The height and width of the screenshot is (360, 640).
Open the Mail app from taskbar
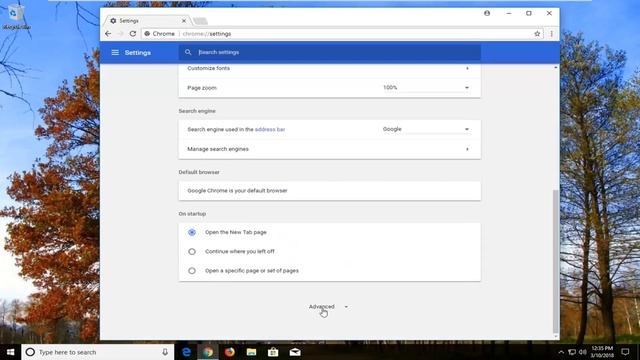pos(295,352)
